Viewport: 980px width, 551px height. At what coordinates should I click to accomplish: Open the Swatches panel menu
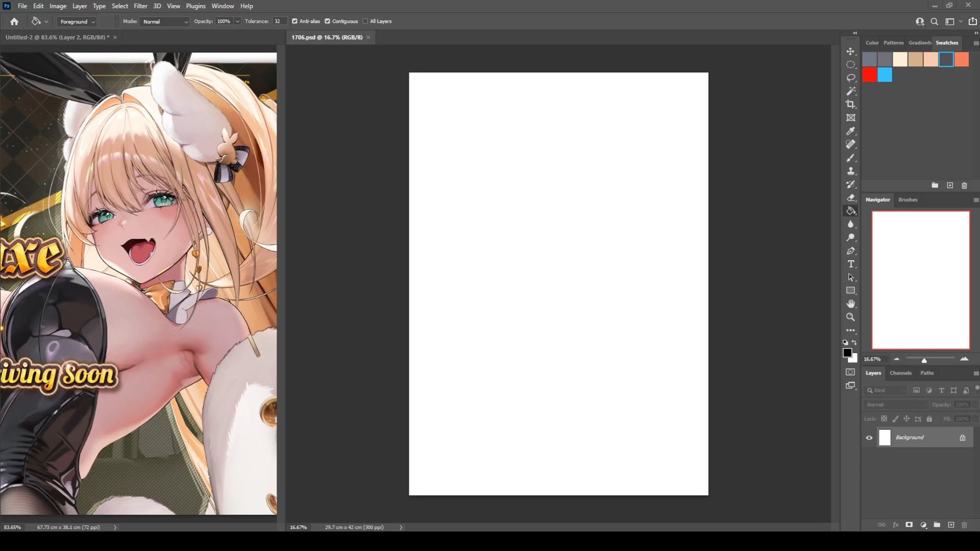pyautogui.click(x=976, y=43)
